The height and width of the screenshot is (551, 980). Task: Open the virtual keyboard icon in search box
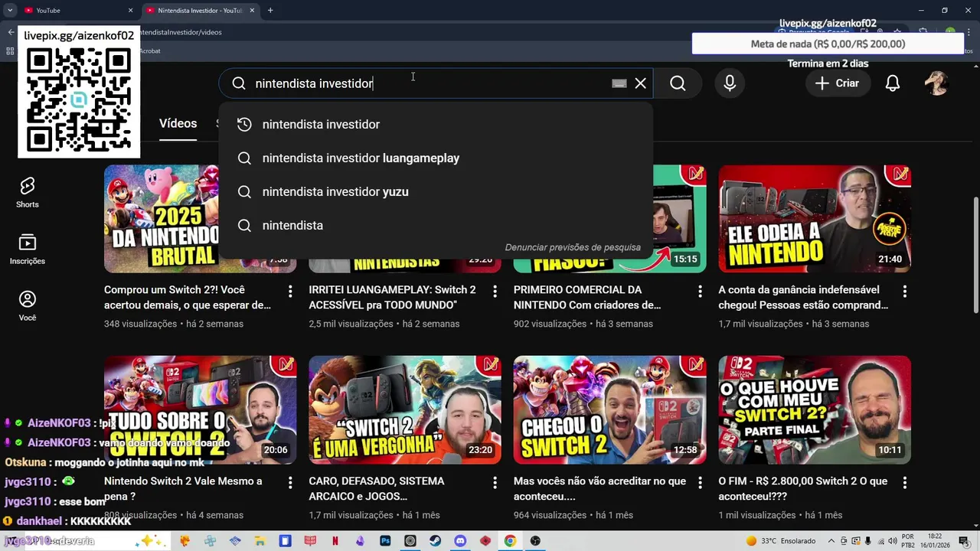(x=619, y=83)
